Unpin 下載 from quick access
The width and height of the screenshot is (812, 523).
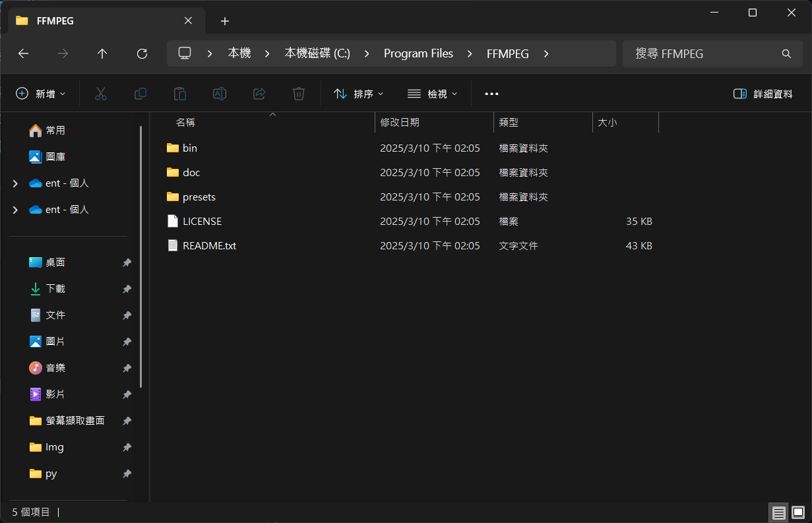click(x=127, y=289)
